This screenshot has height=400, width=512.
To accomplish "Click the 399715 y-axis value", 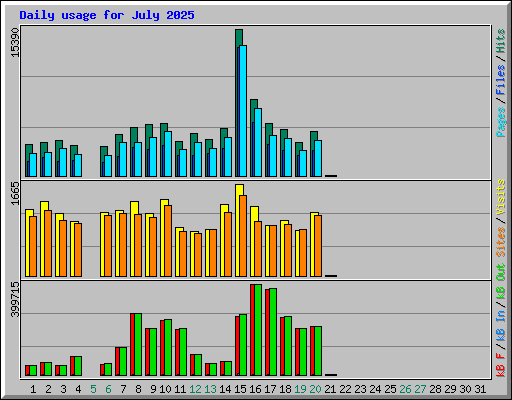I will pos(15,299).
